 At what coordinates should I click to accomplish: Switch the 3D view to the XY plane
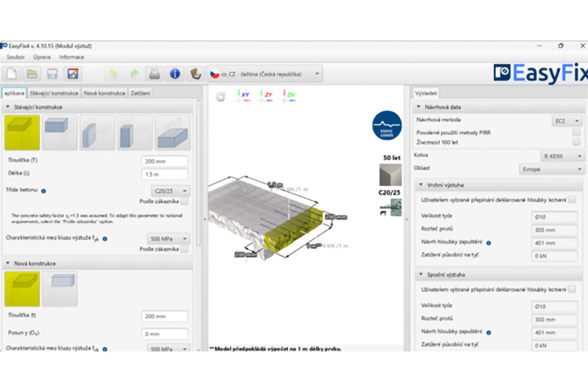pos(244,95)
